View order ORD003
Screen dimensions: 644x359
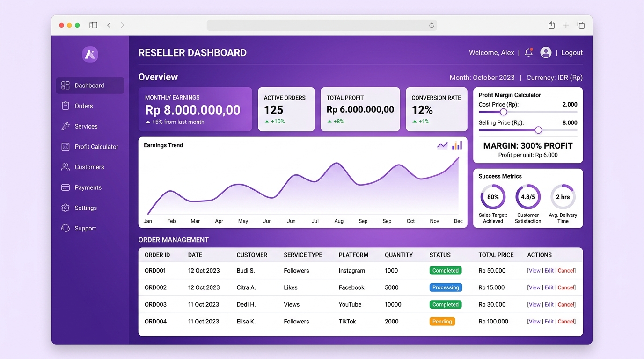pyautogui.click(x=534, y=304)
